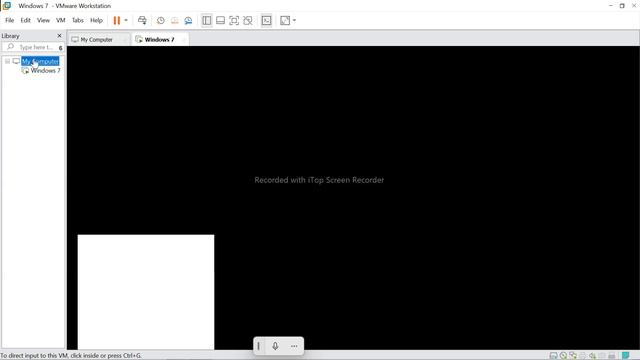Image resolution: width=640 pixels, height=360 pixels.
Task: Open the Edit menu
Action: click(x=25, y=20)
